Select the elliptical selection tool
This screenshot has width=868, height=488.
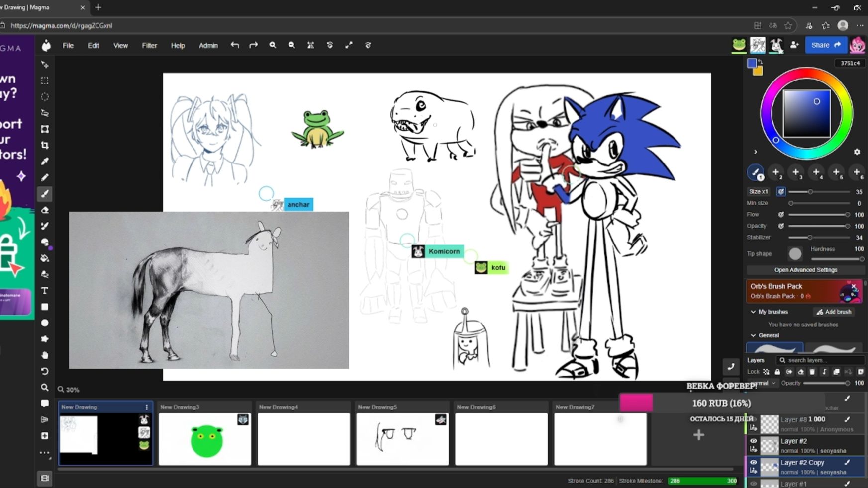point(45,97)
